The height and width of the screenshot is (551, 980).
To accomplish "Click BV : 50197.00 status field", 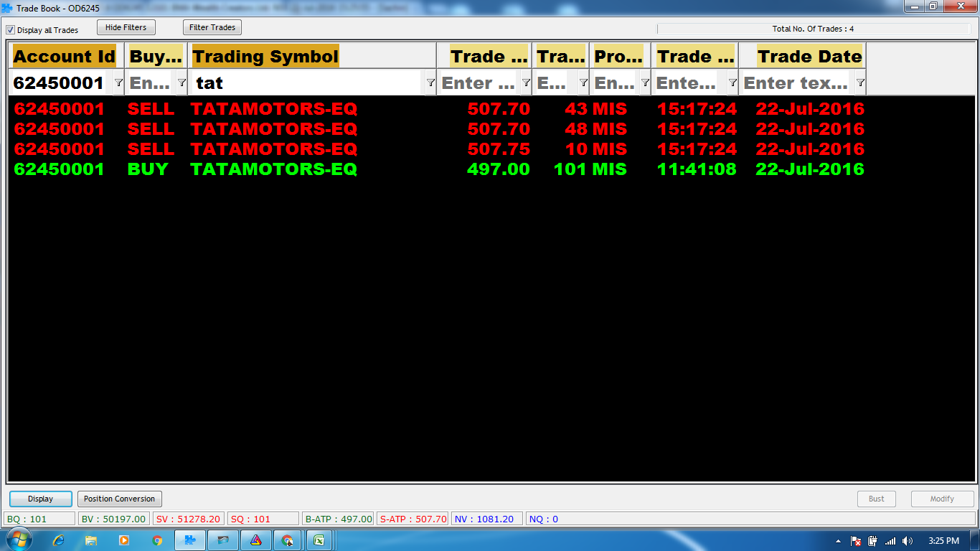I will (x=115, y=519).
